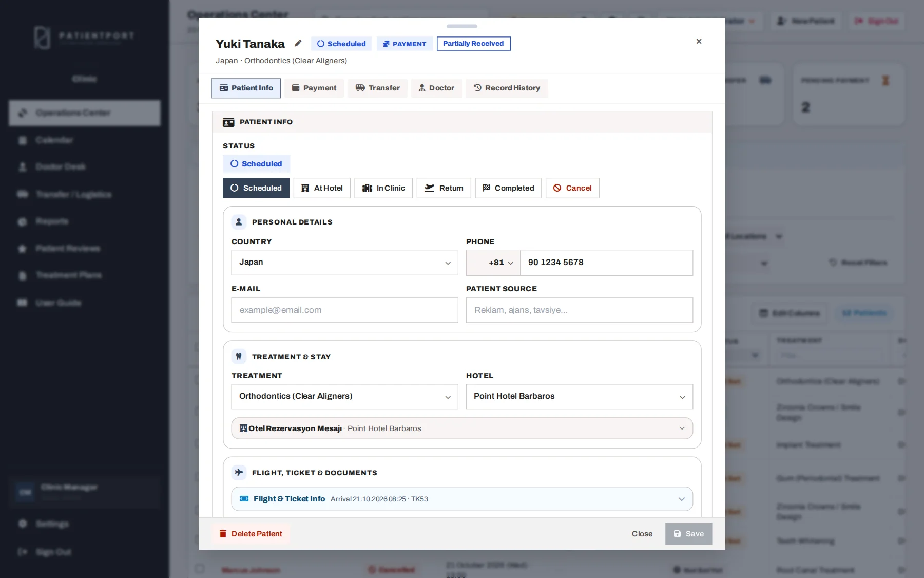Open the Record History tab

click(507, 88)
